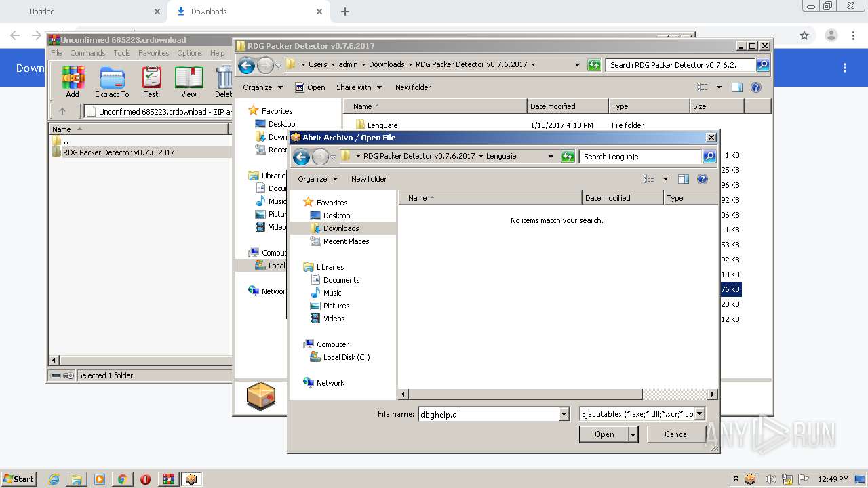This screenshot has height=488, width=868.
Task: Open WinRAR Options menu
Action: pyautogui.click(x=190, y=53)
